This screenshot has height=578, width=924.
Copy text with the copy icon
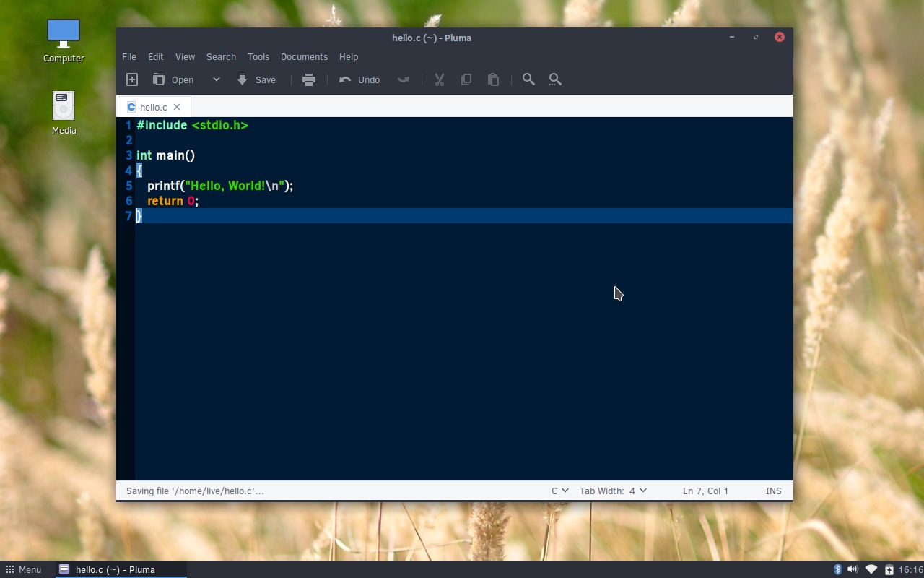(x=466, y=79)
